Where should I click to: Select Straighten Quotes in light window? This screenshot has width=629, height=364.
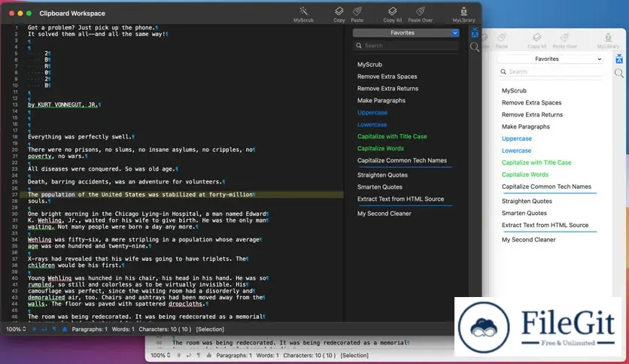click(x=527, y=202)
